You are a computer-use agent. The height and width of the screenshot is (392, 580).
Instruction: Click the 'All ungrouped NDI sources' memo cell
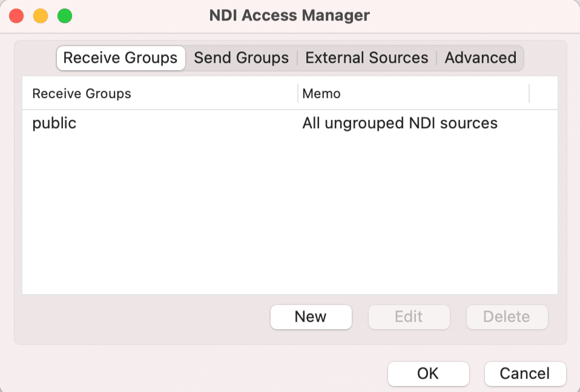(x=400, y=123)
